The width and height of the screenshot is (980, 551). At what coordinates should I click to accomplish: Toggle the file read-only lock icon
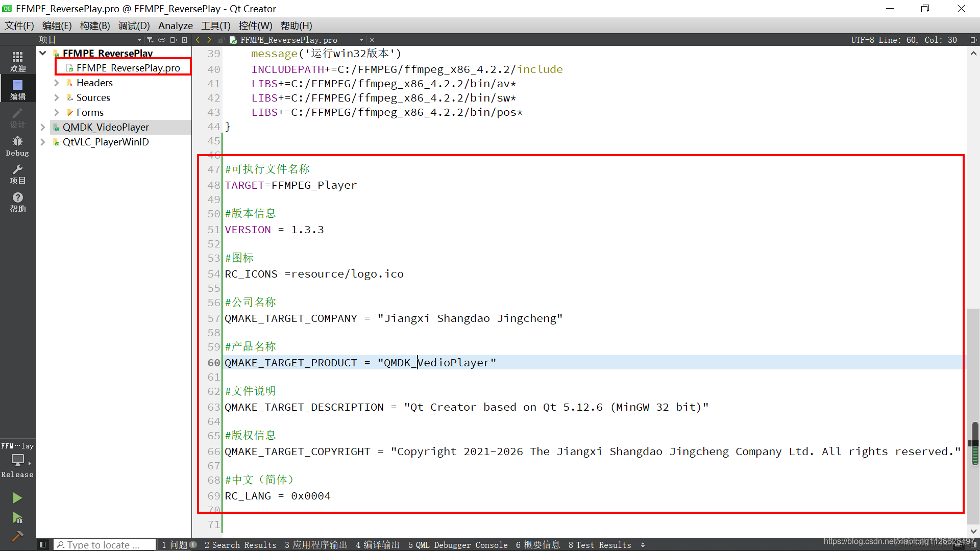click(221, 40)
